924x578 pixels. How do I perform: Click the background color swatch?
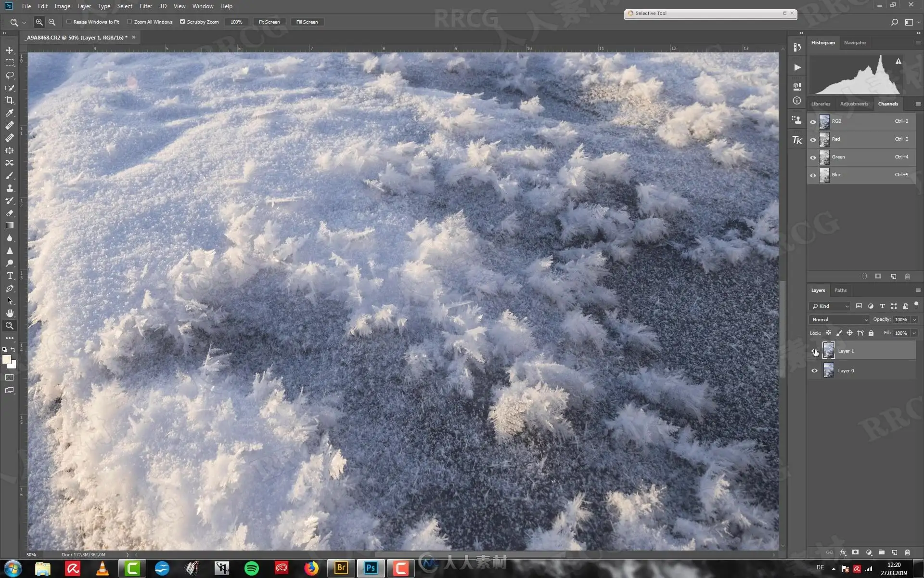coord(13,366)
